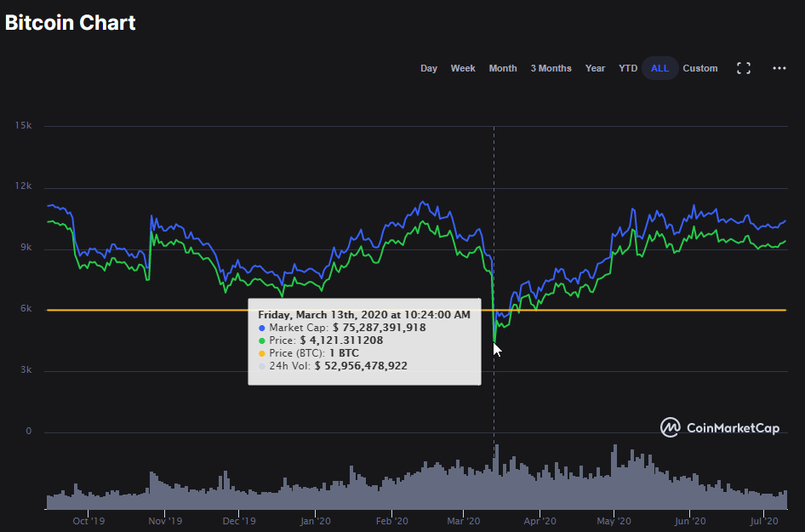Click the 0 y-axis label
This screenshot has height=532, width=805.
tap(29, 432)
